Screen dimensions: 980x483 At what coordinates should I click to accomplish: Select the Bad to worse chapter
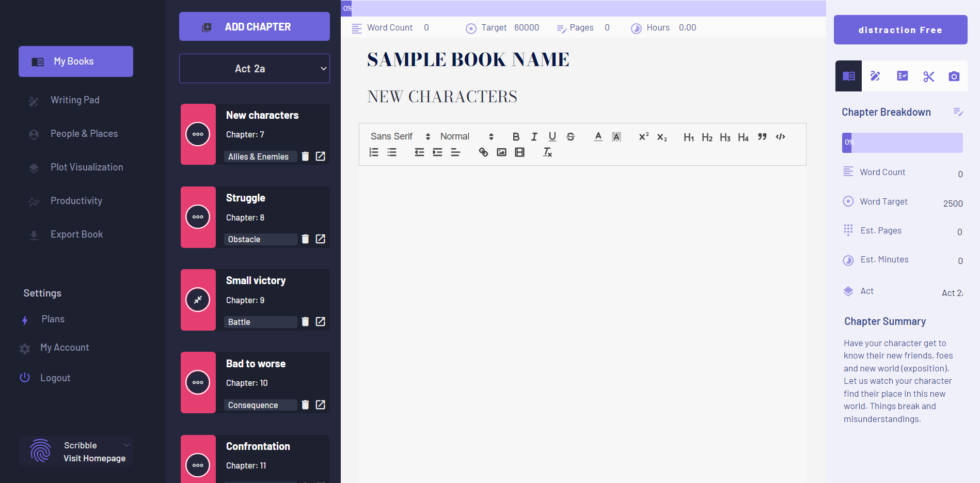coord(255,382)
